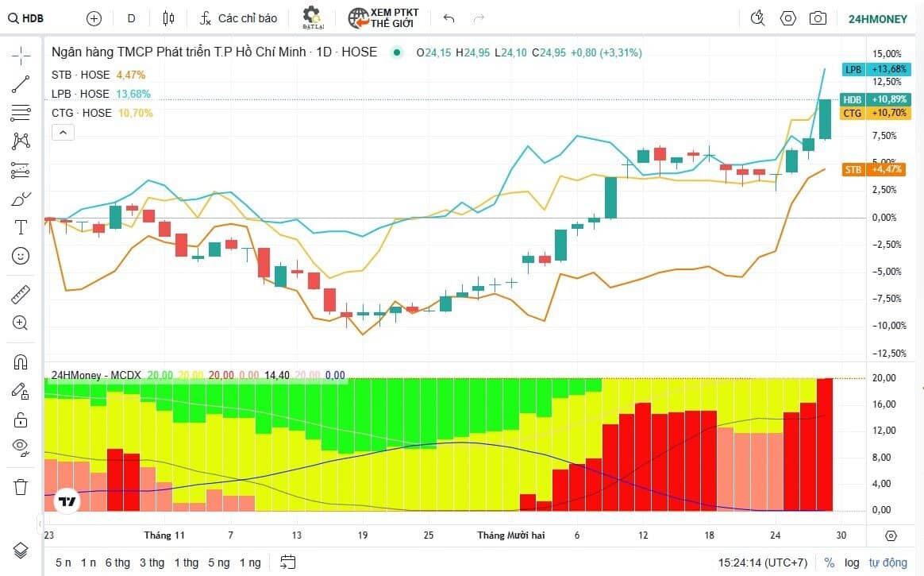Toggle hide all drawings eye icon

point(21,447)
